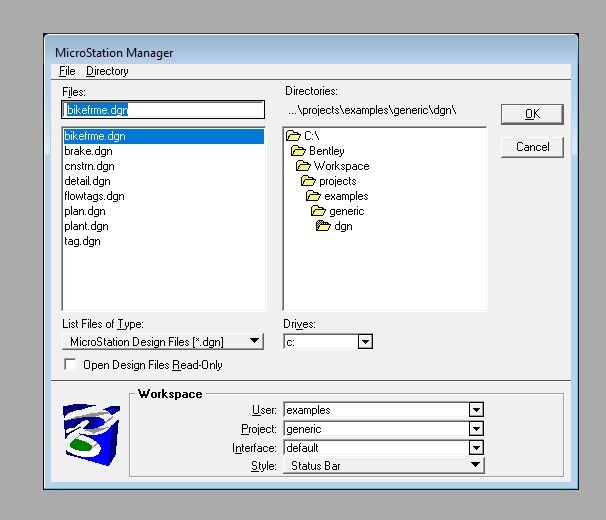
Task: Select detail.dgn in the file list
Action: click(163, 181)
